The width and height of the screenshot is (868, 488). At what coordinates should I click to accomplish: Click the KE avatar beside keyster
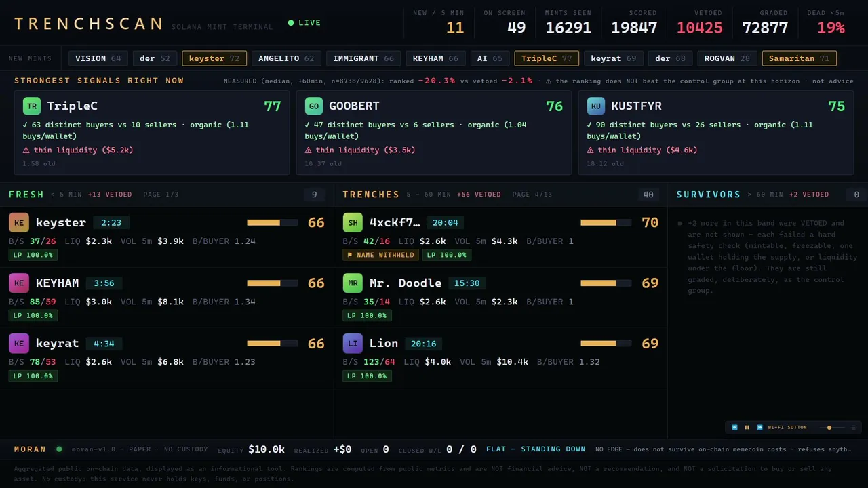pyautogui.click(x=19, y=222)
